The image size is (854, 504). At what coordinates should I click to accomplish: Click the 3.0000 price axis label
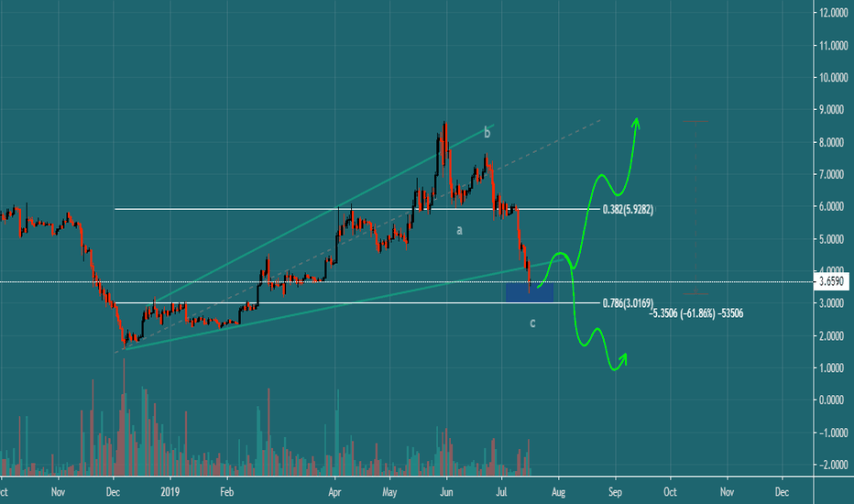pyautogui.click(x=833, y=303)
